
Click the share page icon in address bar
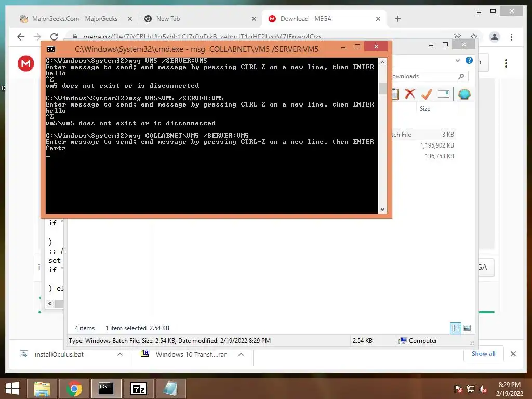(x=457, y=37)
